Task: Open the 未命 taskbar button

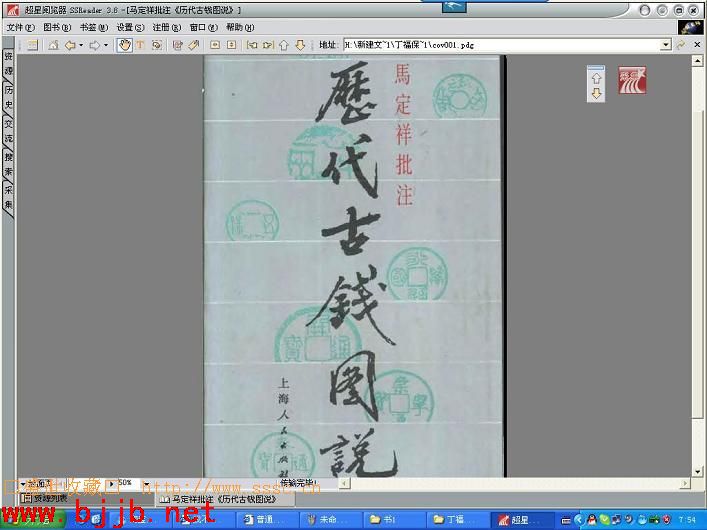Action: click(x=330, y=520)
